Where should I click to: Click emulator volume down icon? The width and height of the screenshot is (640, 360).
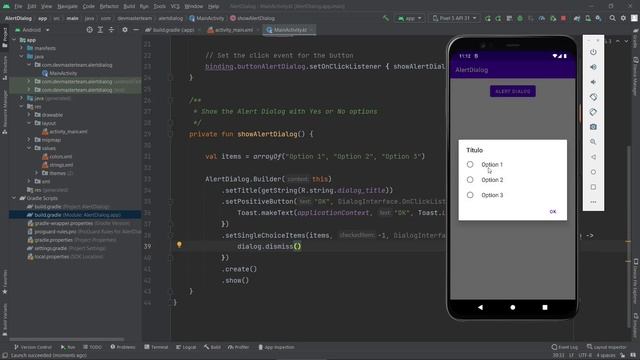(x=593, y=82)
